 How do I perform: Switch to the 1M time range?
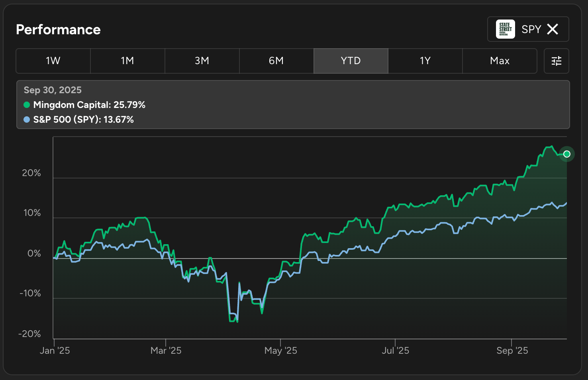(x=127, y=61)
